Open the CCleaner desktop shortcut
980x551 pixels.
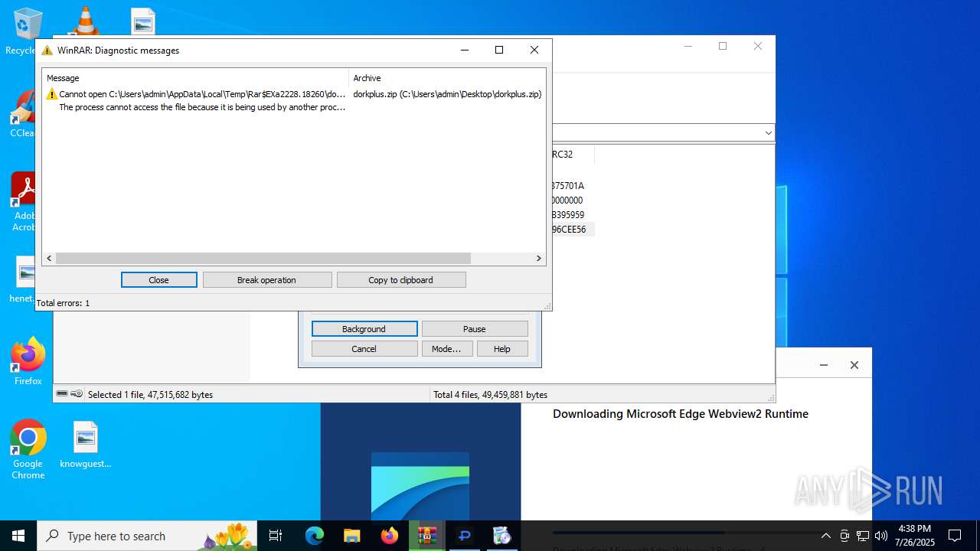(21, 115)
